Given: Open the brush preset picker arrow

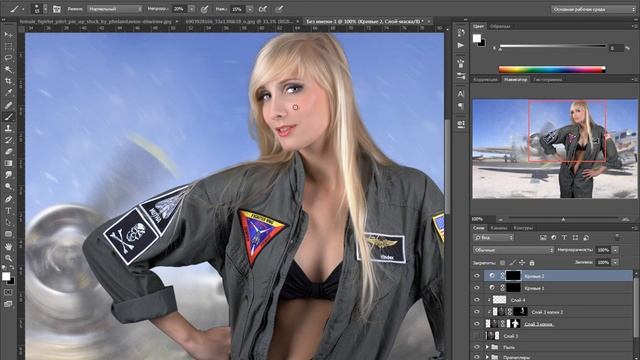Looking at the screenshot, I should click(45, 9).
